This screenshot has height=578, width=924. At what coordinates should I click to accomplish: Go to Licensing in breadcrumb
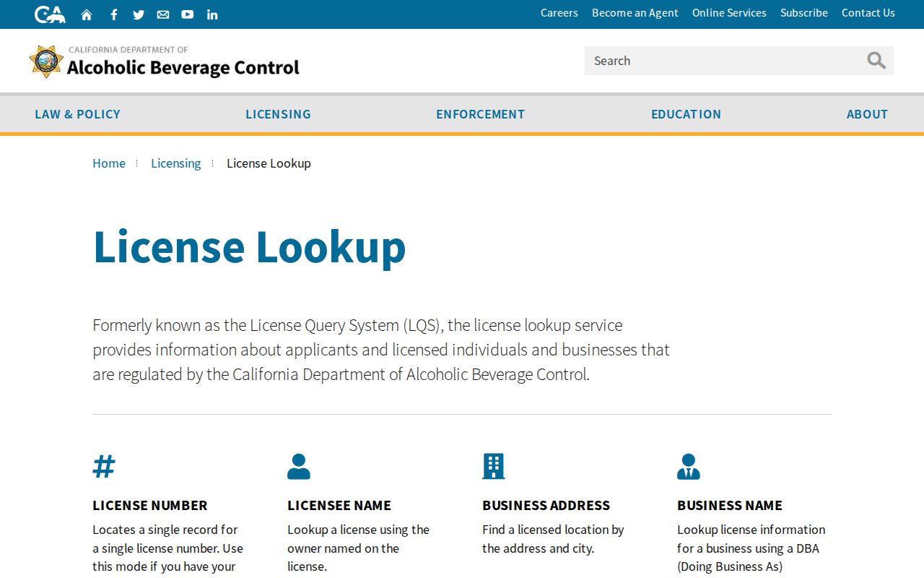point(176,163)
